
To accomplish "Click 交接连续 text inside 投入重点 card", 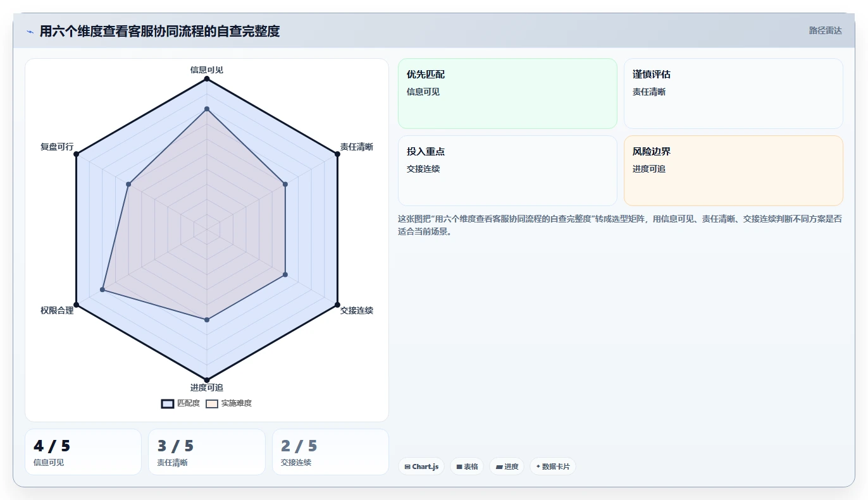I will coord(423,169).
